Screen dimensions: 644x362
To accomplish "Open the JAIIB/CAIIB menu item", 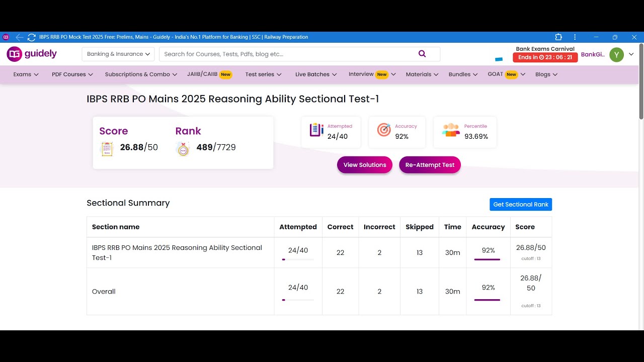I will tap(209, 74).
